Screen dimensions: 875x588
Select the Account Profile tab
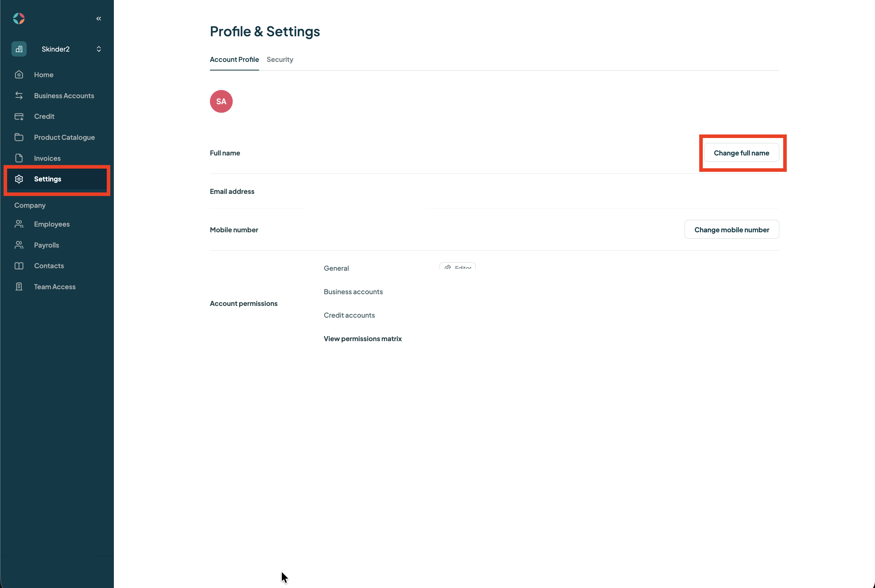click(x=234, y=60)
